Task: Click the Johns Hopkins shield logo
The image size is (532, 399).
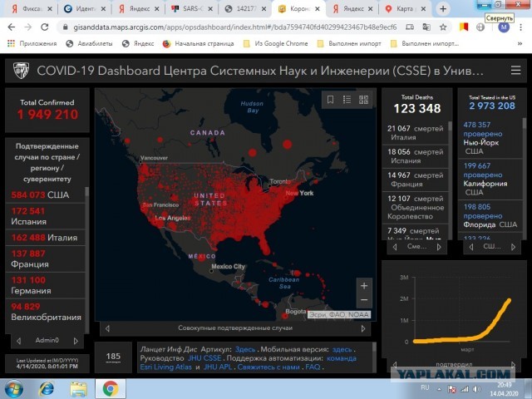Action: pyautogui.click(x=21, y=71)
